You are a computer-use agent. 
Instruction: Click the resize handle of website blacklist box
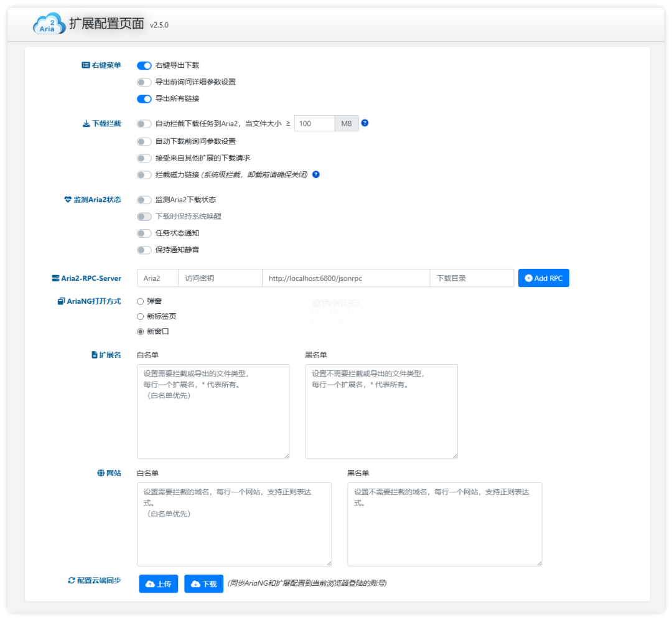click(539, 563)
